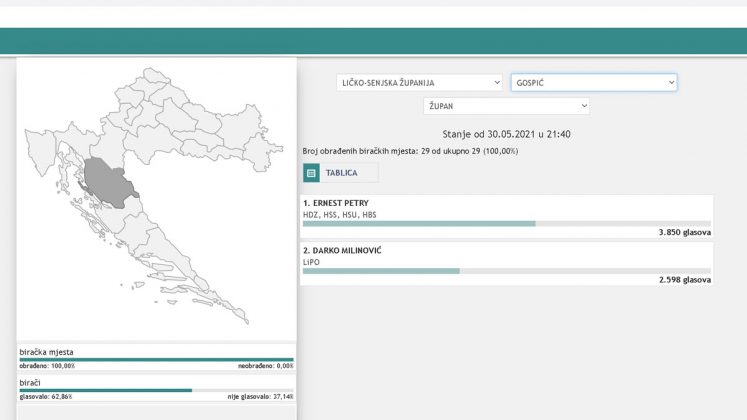Select the dark highlighted county on the map
This screenshot has height=420, width=747.
(x=106, y=182)
